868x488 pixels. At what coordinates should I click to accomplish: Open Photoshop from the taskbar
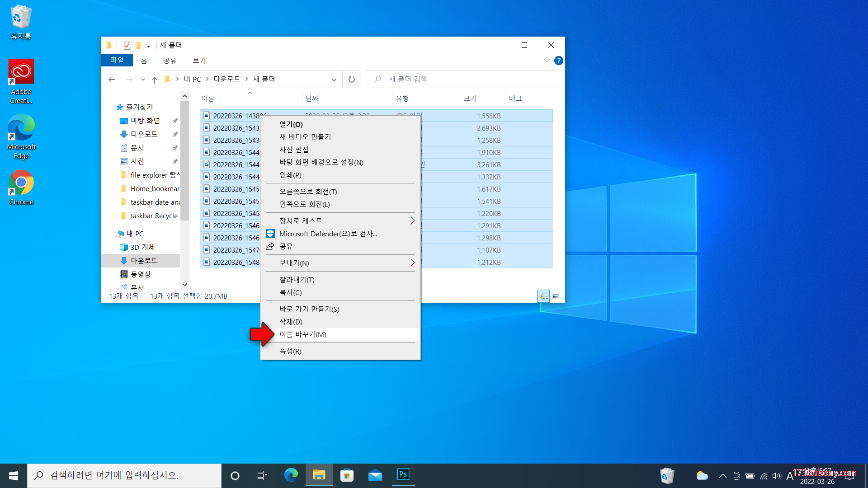point(403,475)
